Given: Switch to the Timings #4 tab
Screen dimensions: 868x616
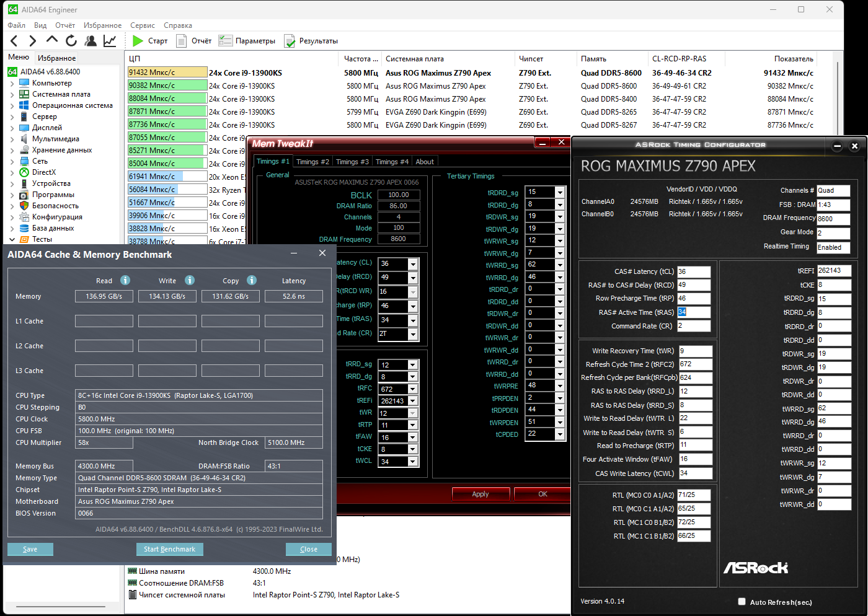Looking at the screenshot, I should pos(392,162).
